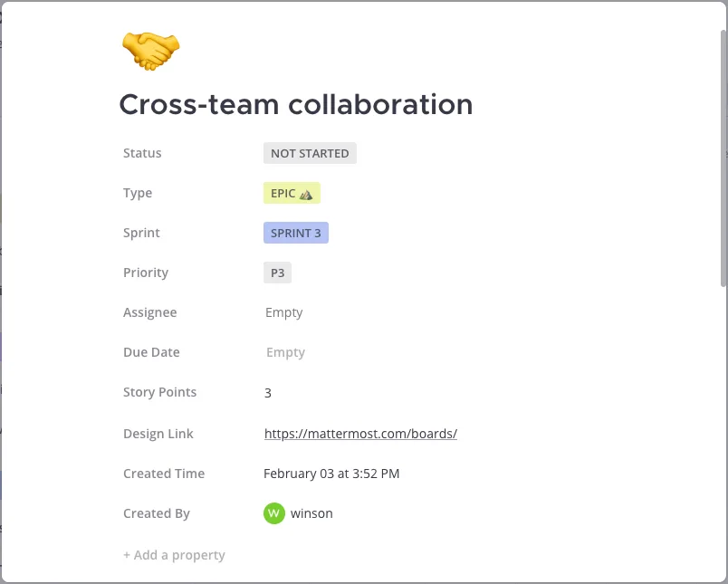Viewport: 728px width, 584px height.
Task: Click the Priority property label
Action: (146, 273)
